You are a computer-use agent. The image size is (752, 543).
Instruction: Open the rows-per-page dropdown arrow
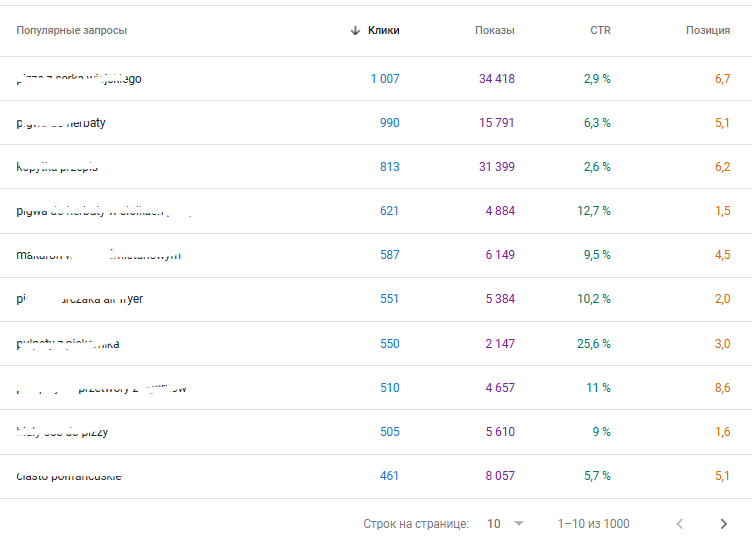[x=518, y=523]
